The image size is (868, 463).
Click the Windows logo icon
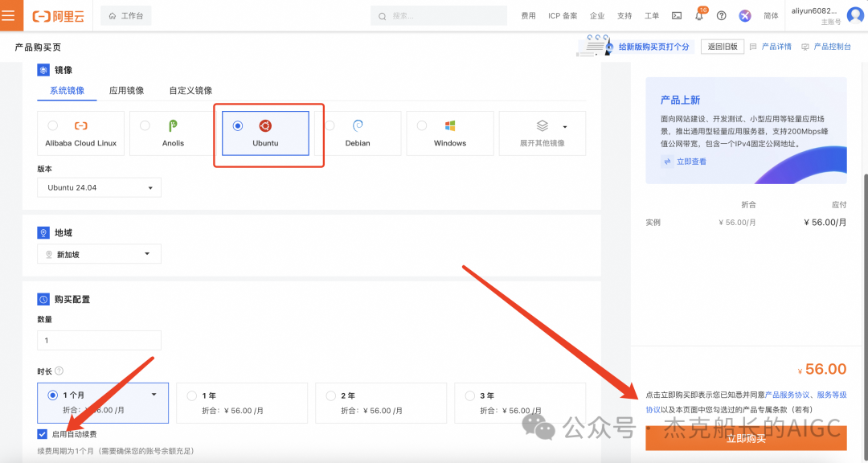point(450,125)
